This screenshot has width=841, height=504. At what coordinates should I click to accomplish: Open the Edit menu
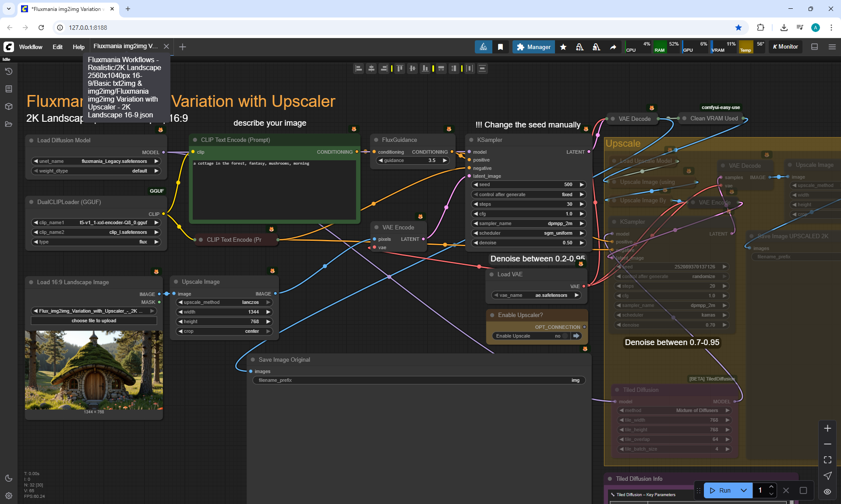[x=57, y=47]
